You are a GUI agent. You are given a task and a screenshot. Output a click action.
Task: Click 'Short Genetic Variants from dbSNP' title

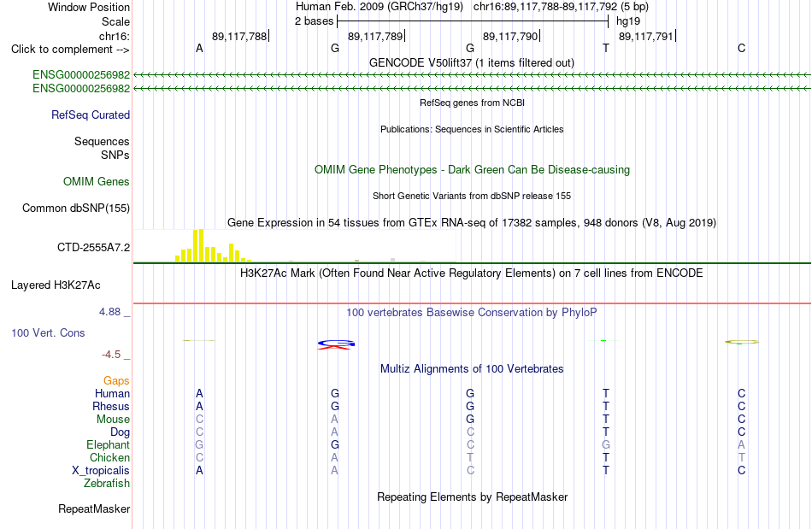coord(472,196)
